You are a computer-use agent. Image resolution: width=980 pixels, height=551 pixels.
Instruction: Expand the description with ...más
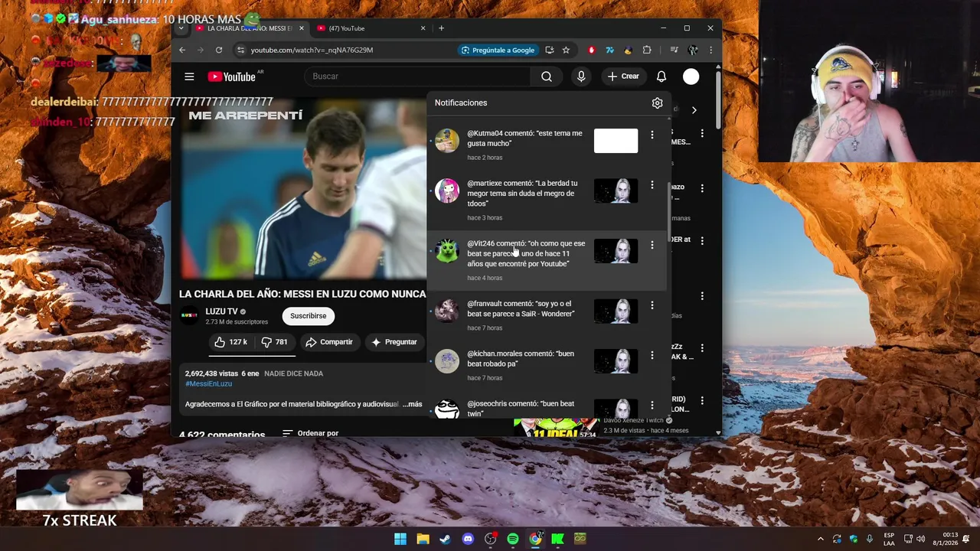(412, 404)
